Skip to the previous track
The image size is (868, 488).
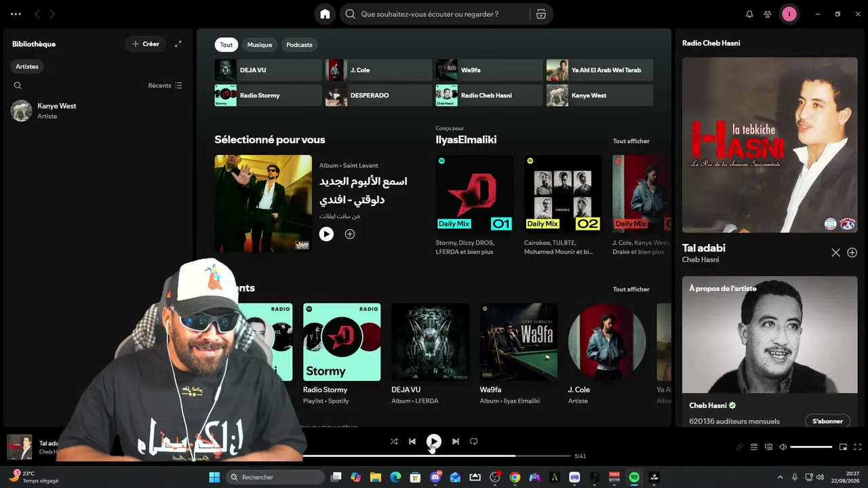(x=412, y=441)
